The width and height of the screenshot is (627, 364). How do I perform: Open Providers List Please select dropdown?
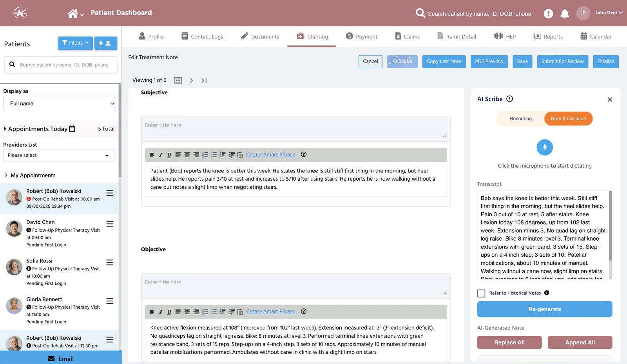click(59, 156)
